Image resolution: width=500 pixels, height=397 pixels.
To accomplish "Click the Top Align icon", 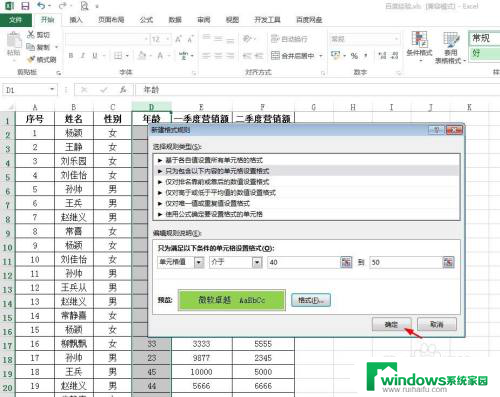I will tap(207, 38).
